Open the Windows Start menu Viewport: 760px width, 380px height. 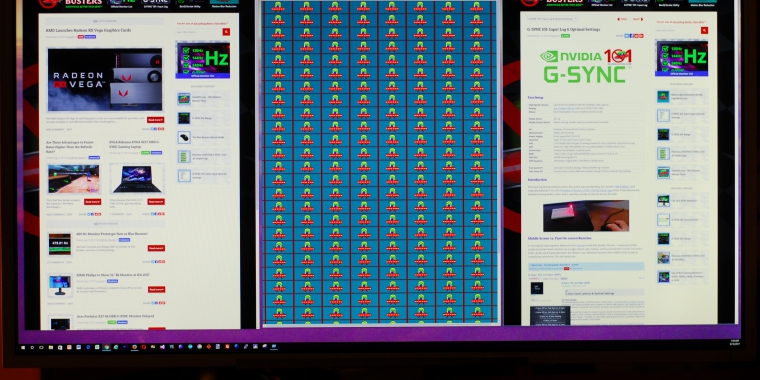click(23, 347)
